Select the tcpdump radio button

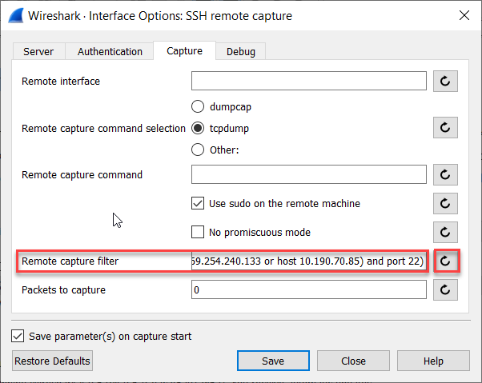pyautogui.click(x=198, y=128)
